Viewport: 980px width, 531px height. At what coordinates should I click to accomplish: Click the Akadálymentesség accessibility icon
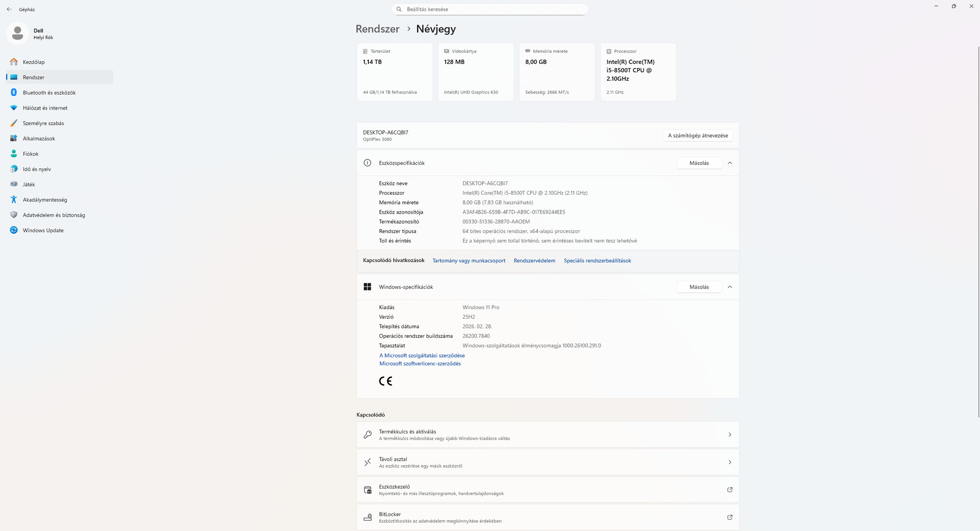(14, 200)
